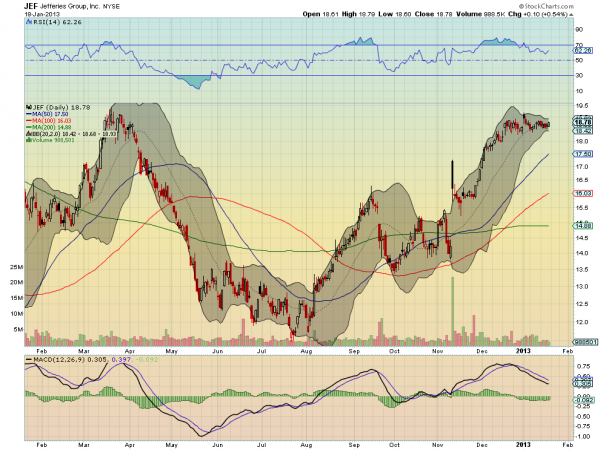
Task: Click the RSI indicator icon beside RSI(14)
Action: click(29, 22)
